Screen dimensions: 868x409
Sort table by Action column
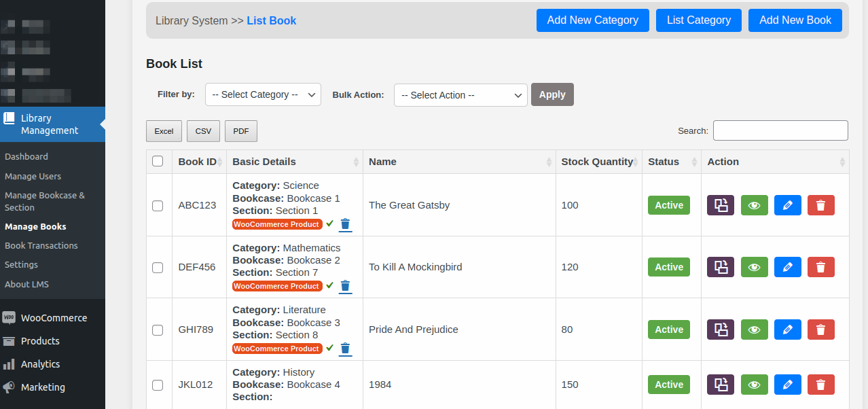775,162
